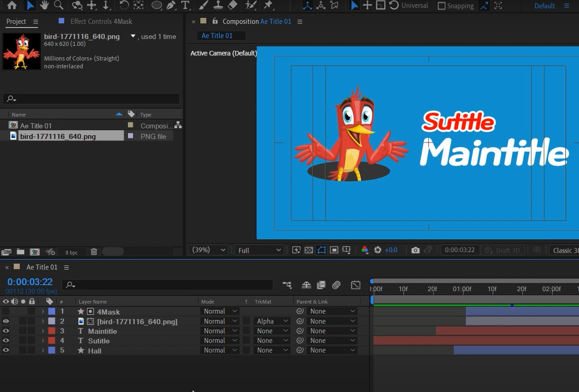The height and width of the screenshot is (392, 579).
Task: Expand the Hall layer properties
Action: (43, 351)
